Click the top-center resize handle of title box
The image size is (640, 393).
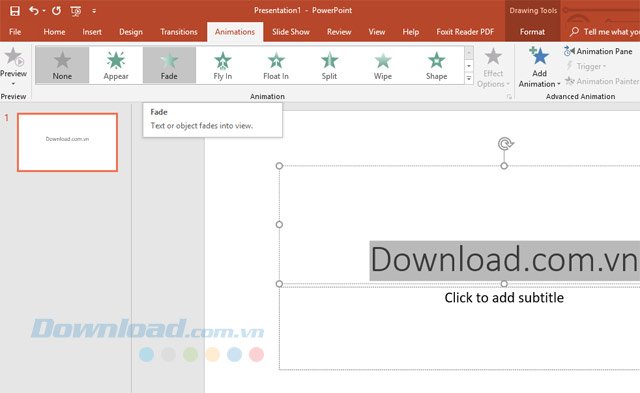tap(504, 166)
